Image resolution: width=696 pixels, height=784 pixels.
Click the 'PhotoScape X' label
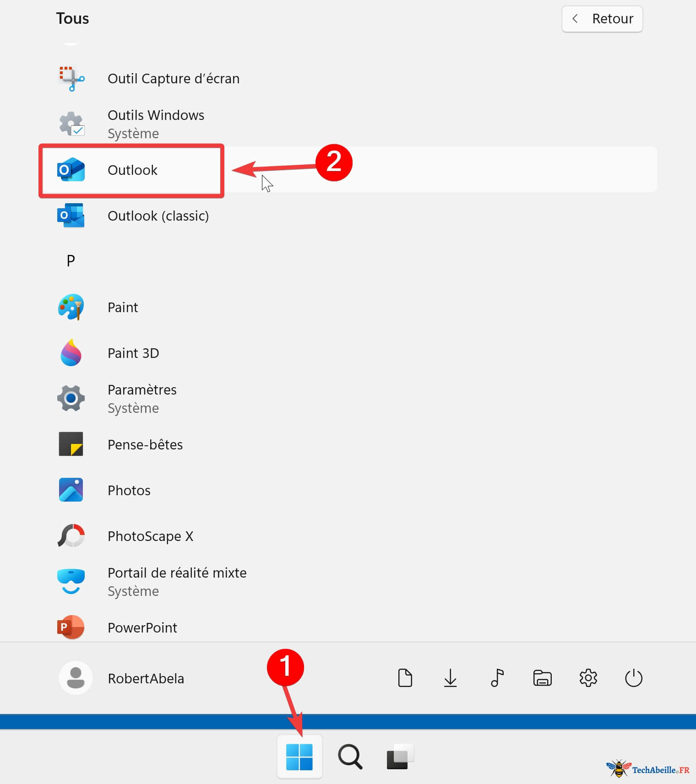tap(151, 536)
